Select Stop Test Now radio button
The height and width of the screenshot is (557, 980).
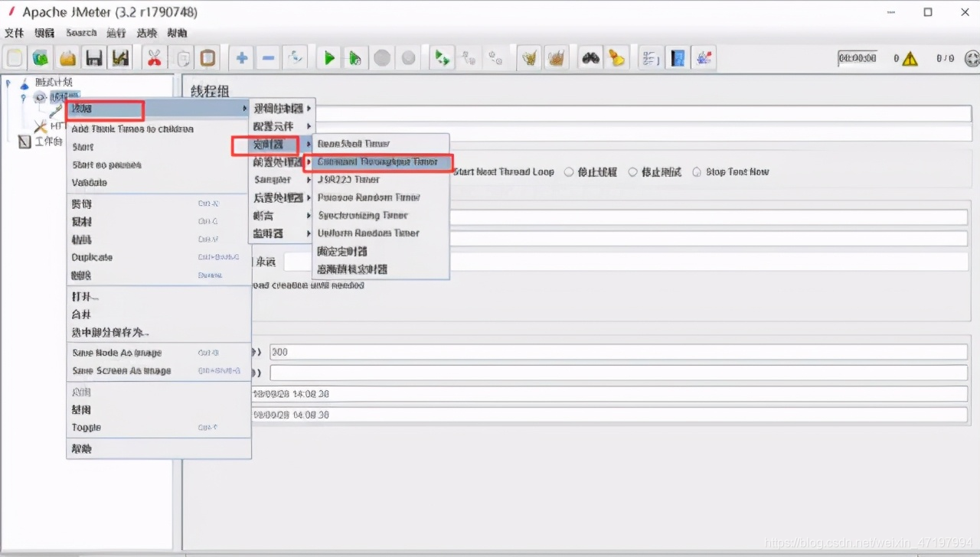[730, 172]
